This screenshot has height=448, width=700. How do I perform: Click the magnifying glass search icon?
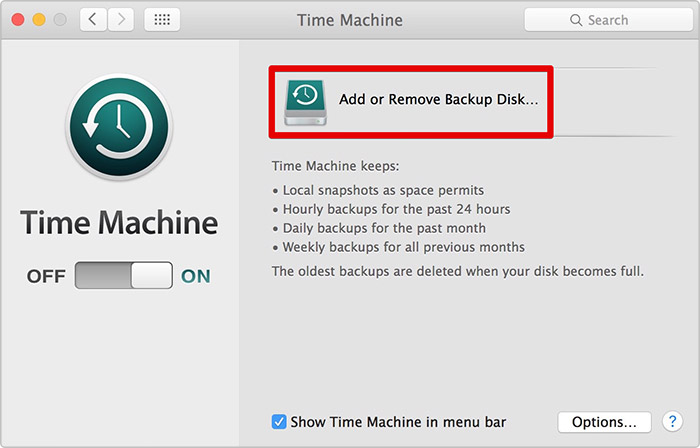(576, 20)
